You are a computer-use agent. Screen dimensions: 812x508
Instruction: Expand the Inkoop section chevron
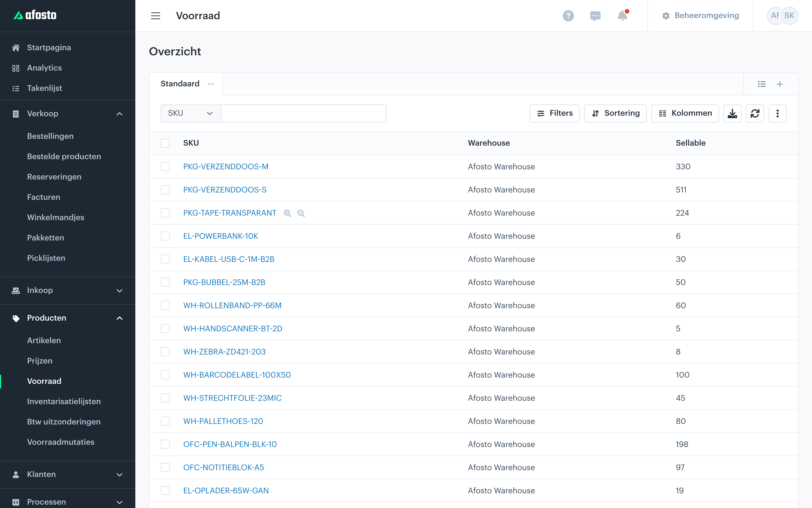[x=120, y=291]
